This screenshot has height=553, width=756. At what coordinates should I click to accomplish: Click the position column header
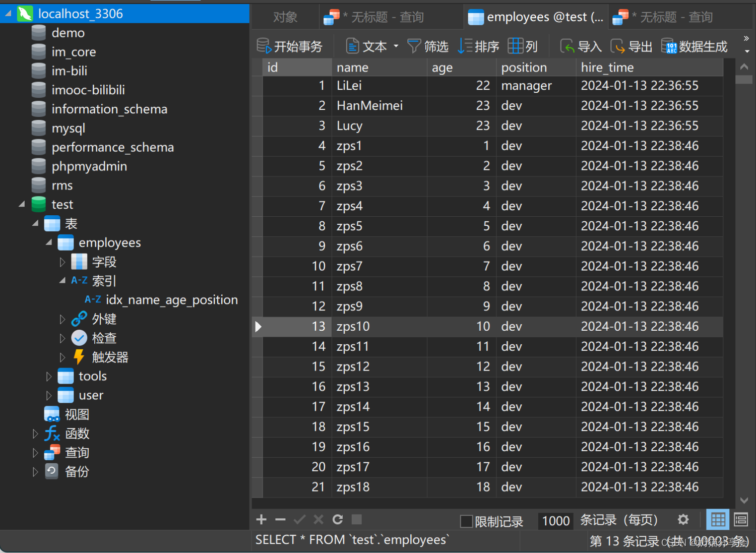pos(536,68)
